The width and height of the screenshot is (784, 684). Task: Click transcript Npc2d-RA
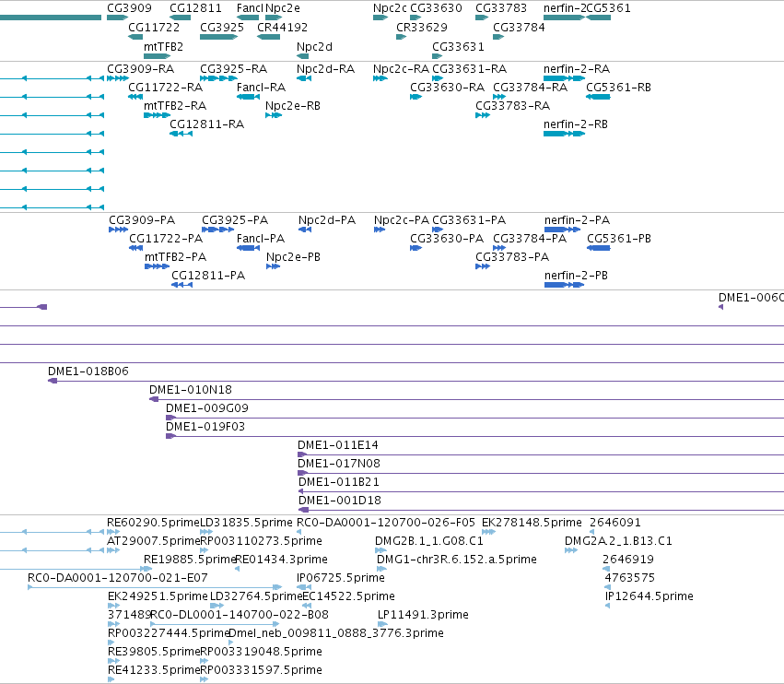[304, 78]
